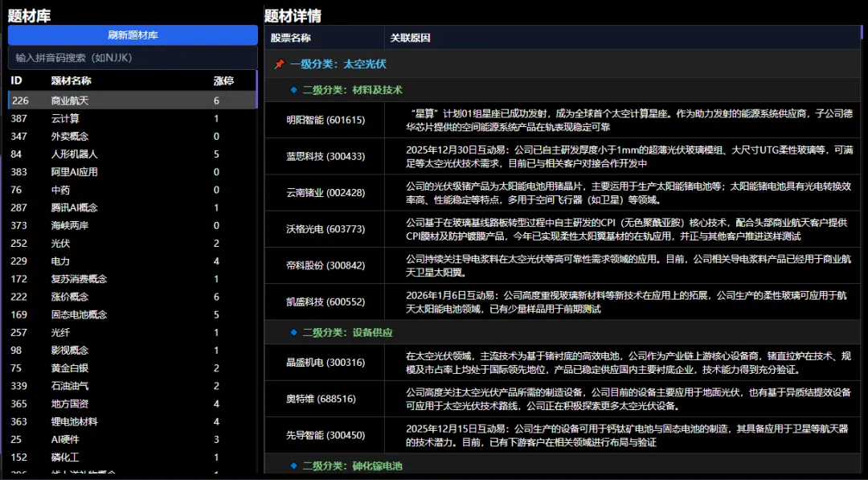The image size is (868, 480).
Task: Select the 阿里AI应用 theme row
Action: point(133,172)
